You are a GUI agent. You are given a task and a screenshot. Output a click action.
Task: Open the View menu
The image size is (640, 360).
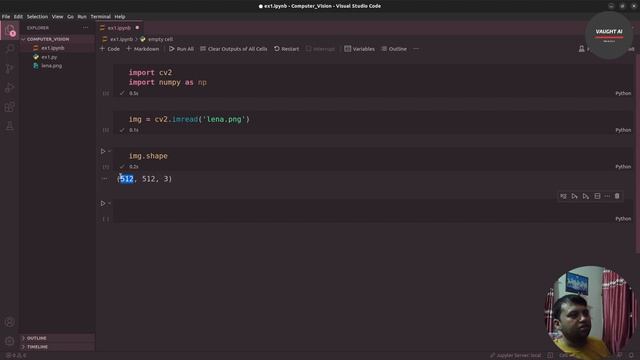click(x=58, y=17)
